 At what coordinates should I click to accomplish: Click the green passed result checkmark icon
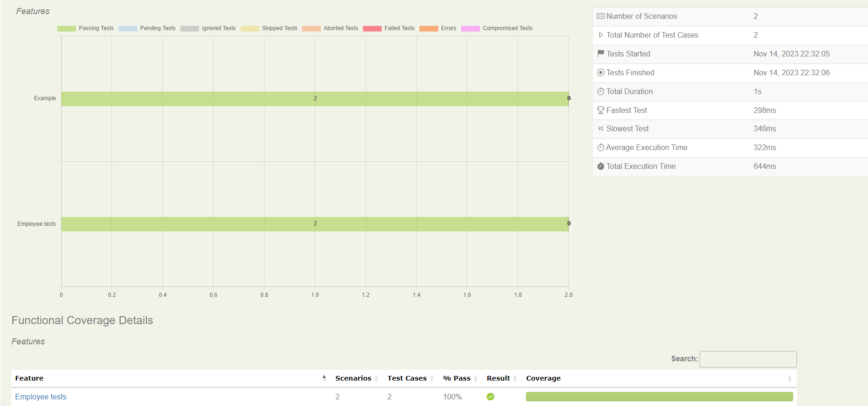(490, 397)
